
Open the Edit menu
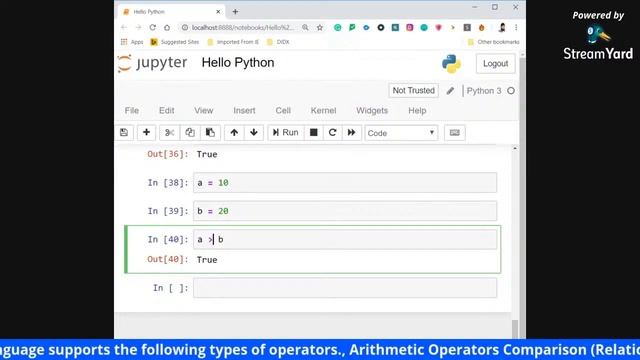click(167, 111)
